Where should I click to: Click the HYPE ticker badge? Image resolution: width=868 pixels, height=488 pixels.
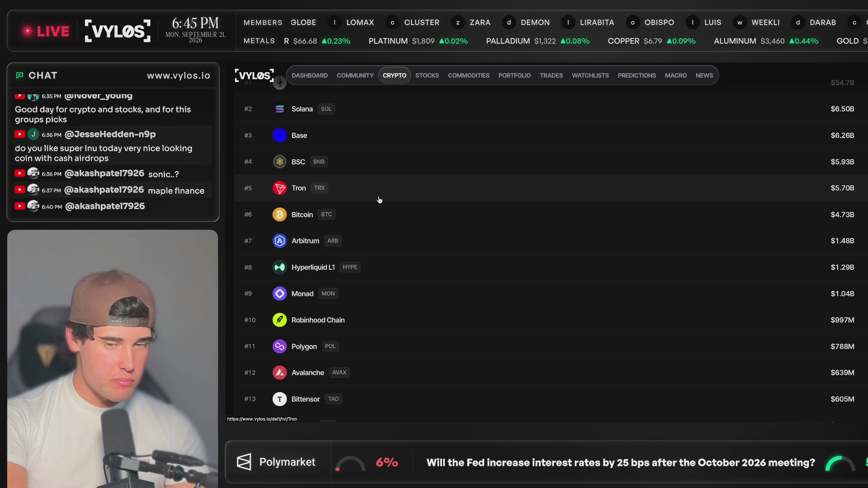[350, 267]
